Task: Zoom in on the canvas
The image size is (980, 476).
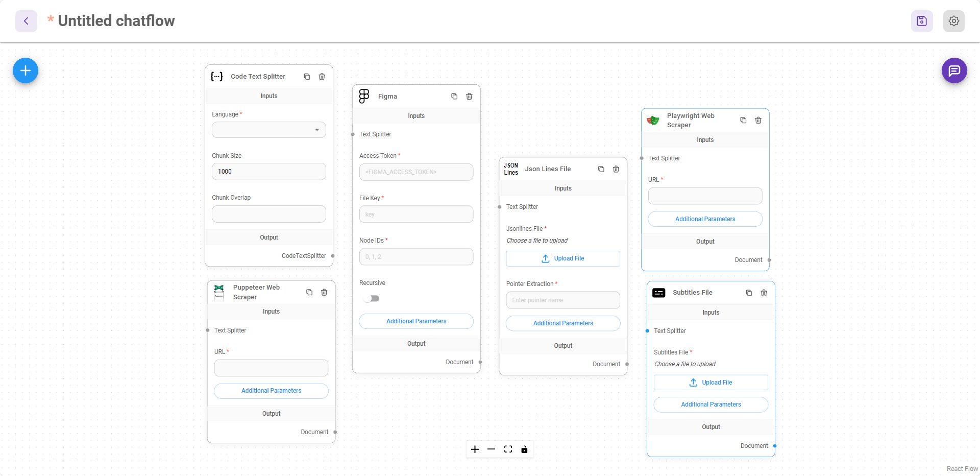Action: coord(475,449)
